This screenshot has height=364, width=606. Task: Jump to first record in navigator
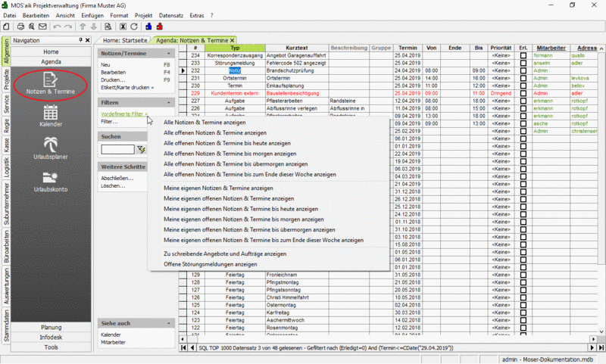pyautogui.click(x=183, y=348)
